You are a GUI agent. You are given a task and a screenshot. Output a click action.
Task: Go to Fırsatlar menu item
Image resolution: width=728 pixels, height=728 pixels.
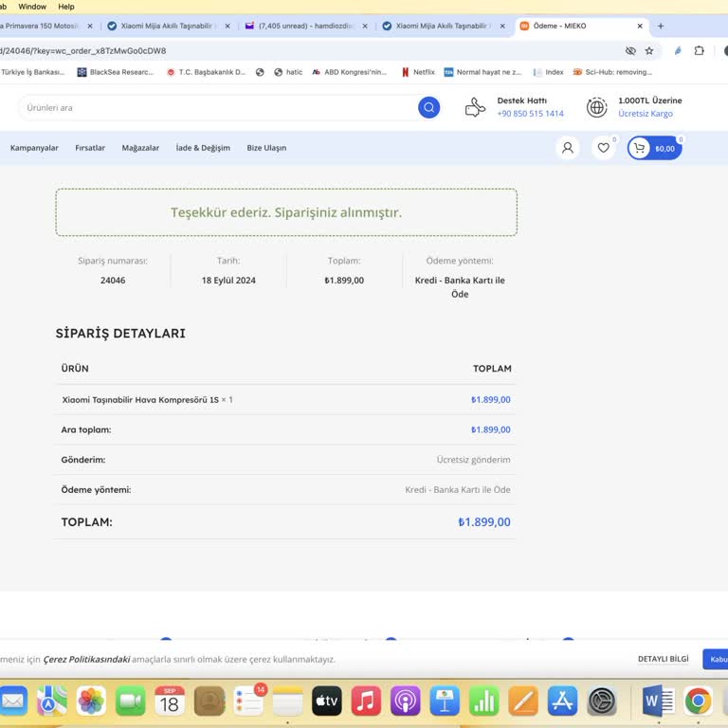pos(90,148)
